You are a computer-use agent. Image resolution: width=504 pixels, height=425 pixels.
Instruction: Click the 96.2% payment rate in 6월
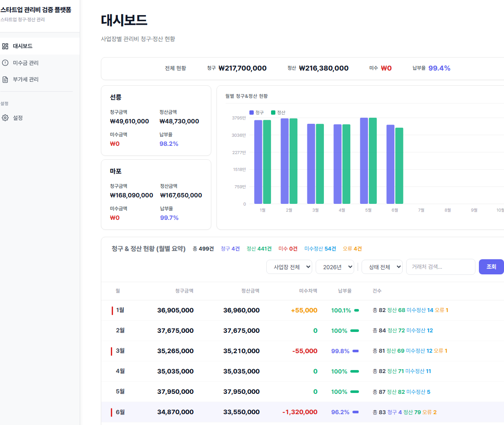pyautogui.click(x=340, y=412)
